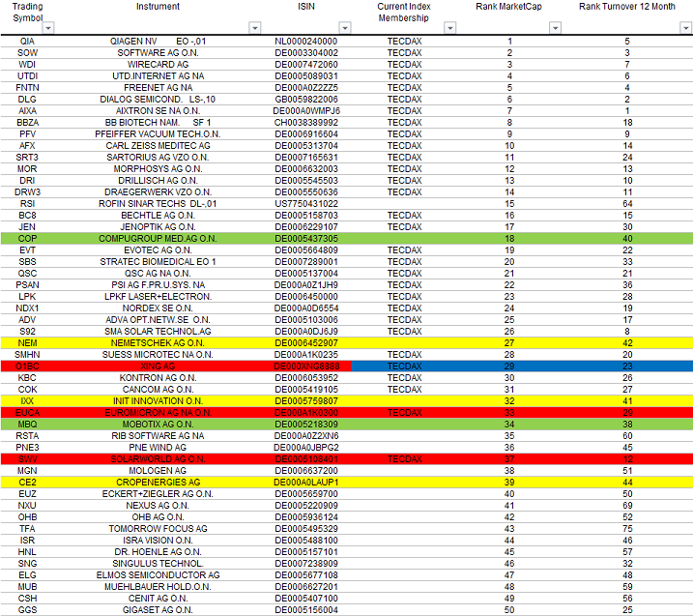The height and width of the screenshot is (616, 693).
Task: Select the LPKF LASER+ELECTRON. cell
Action: click(158, 297)
